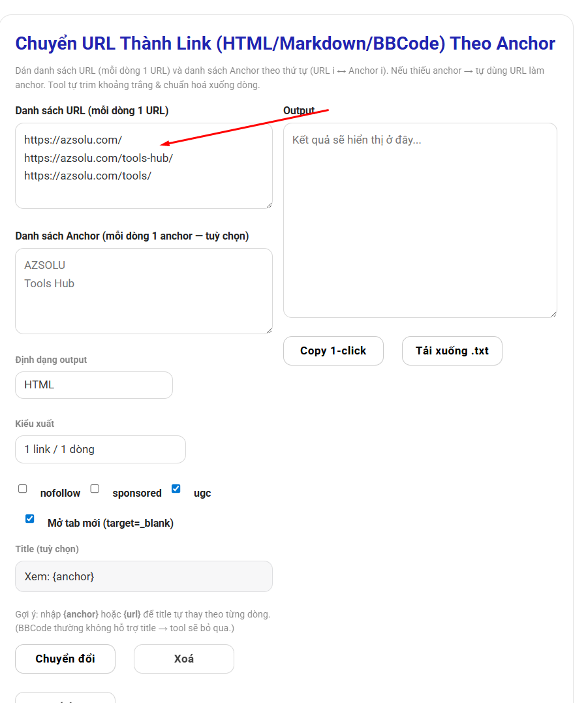Viewport: 588px width, 703px height.
Task: Grab the resize handle of the Anchor text area
Action: click(269, 330)
